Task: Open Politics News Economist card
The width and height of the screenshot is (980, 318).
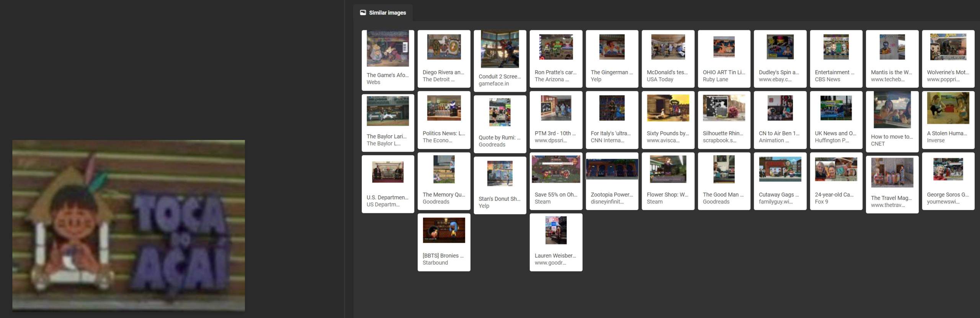Action: coord(444,120)
